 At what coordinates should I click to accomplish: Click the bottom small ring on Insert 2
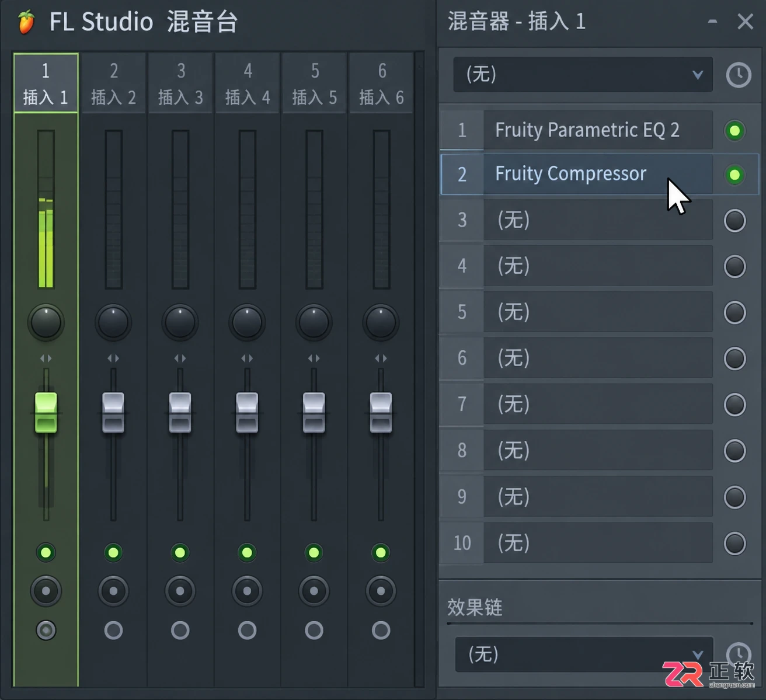click(x=113, y=630)
